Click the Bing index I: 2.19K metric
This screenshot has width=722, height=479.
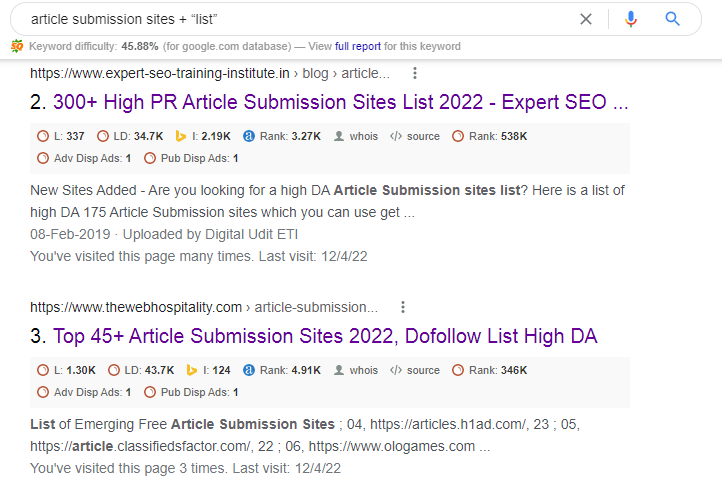point(203,136)
